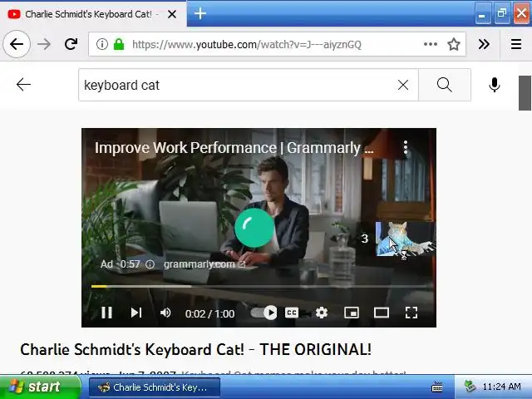Viewport: 532px width, 399px height.
Task: Click the green padlock security icon
Action: (119, 44)
